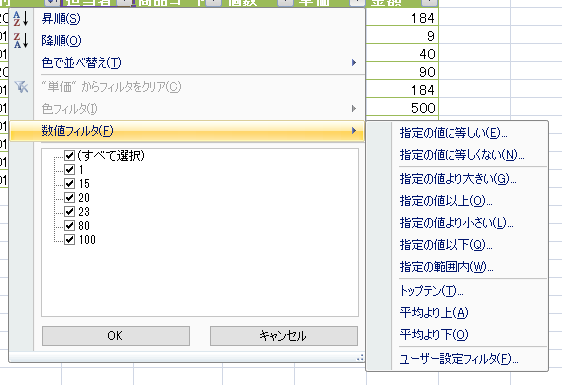
Task: Click the cell with value 500
Action: tap(402, 108)
